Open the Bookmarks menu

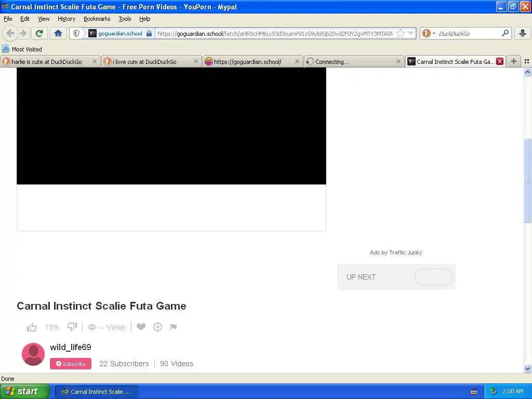(97, 19)
